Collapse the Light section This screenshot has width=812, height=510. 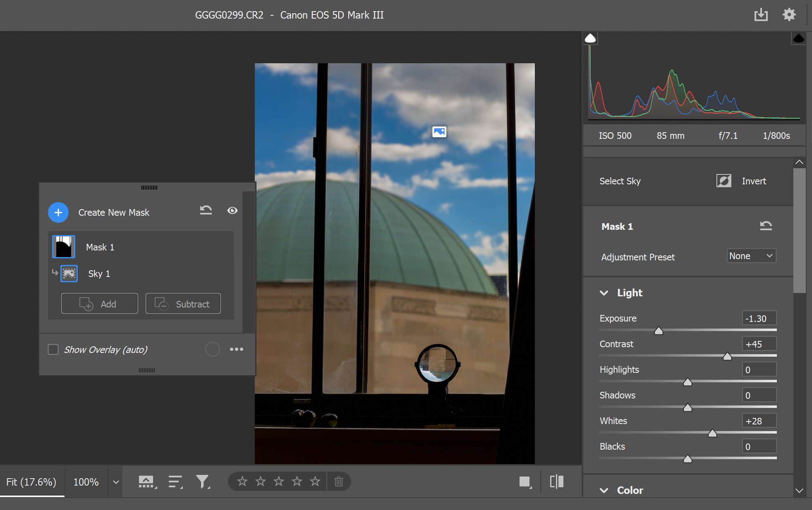(x=604, y=293)
